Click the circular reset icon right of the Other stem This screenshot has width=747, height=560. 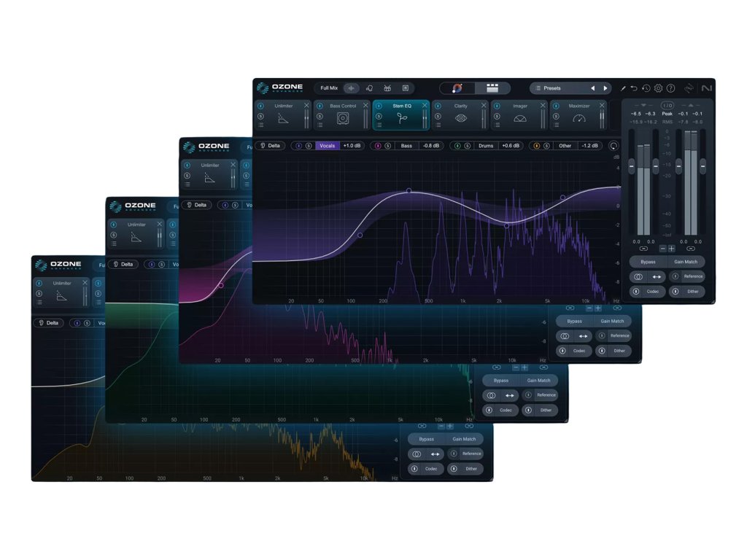click(x=614, y=146)
